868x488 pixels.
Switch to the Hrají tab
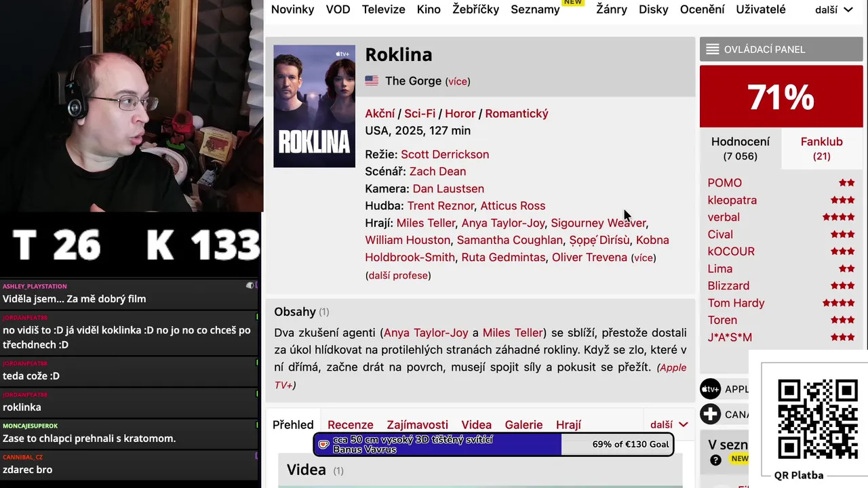pos(568,425)
